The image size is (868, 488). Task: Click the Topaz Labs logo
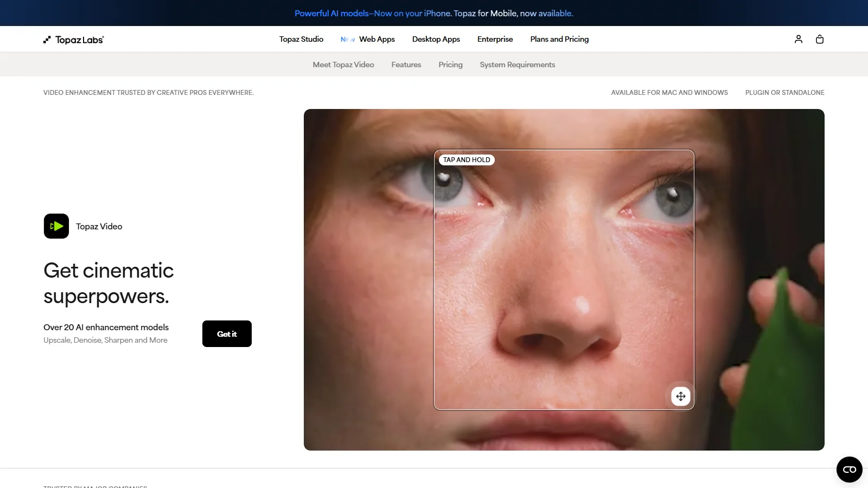point(74,40)
